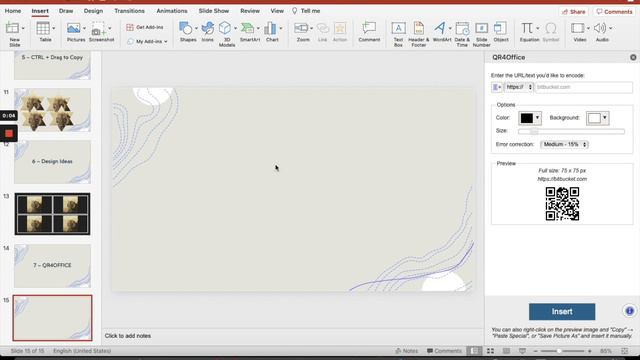Image resolution: width=640 pixels, height=360 pixels.
Task: Open the https:// protocol dropdown
Action: point(519,87)
